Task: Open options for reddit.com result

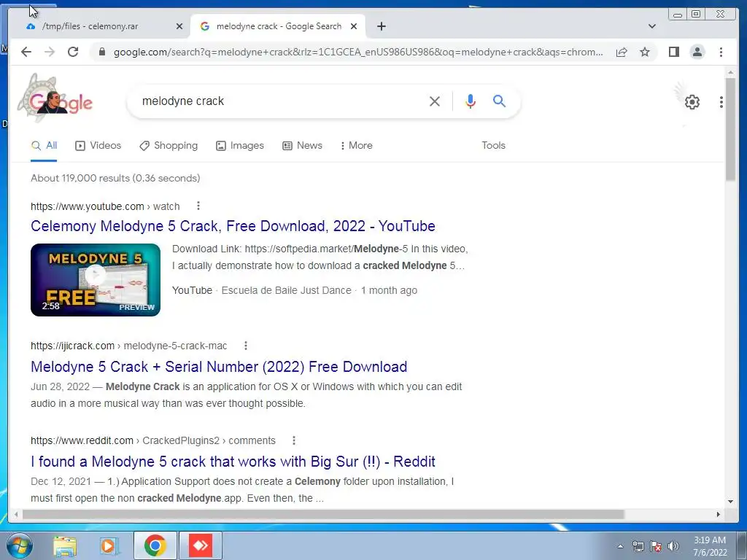Action: coord(293,440)
